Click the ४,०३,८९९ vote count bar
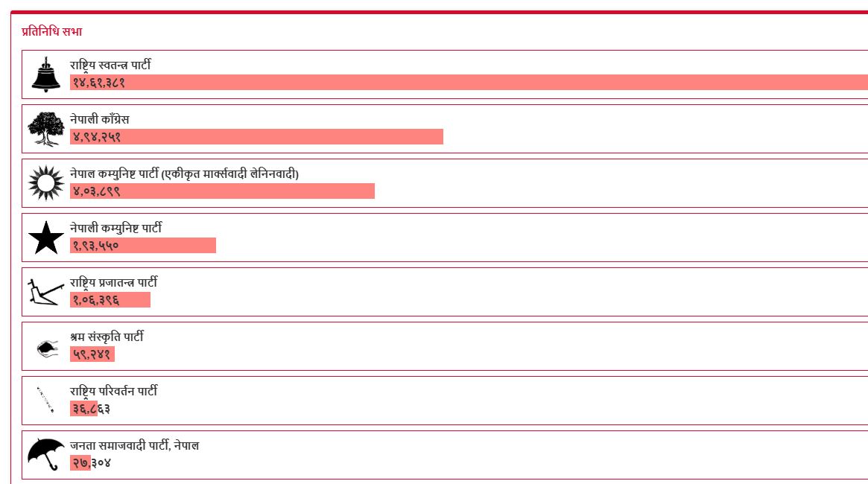This screenshot has height=484, width=868. [x=222, y=191]
